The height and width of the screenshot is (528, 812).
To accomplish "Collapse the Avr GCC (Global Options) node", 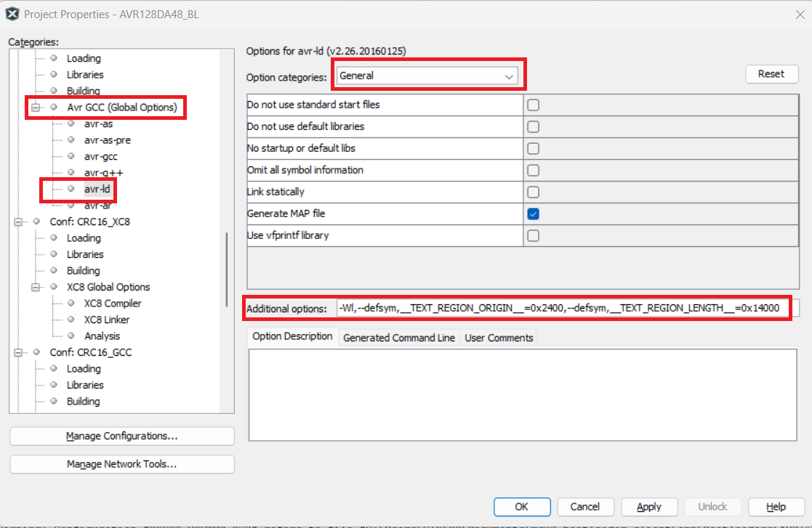I will point(34,107).
